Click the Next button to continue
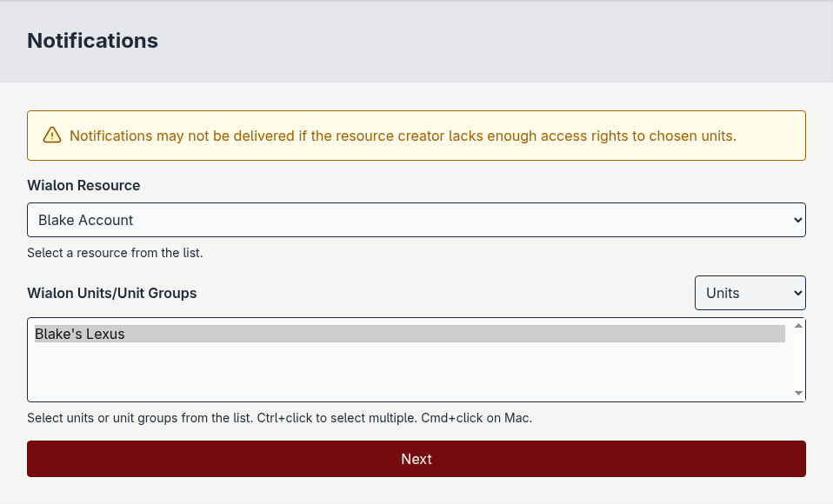This screenshot has width=833, height=504. point(416,459)
